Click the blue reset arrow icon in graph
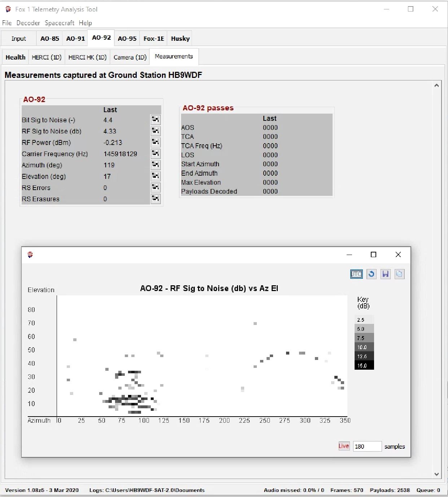 pyautogui.click(x=371, y=274)
